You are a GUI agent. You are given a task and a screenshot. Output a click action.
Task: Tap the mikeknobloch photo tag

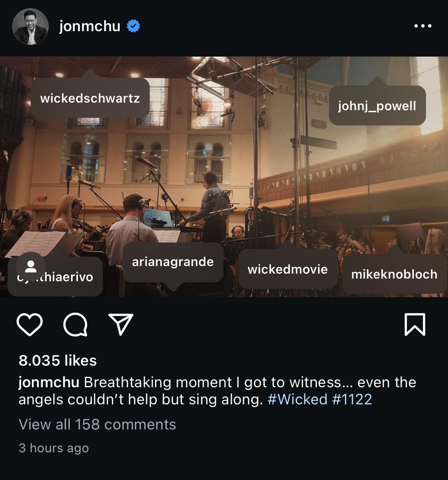pos(394,274)
